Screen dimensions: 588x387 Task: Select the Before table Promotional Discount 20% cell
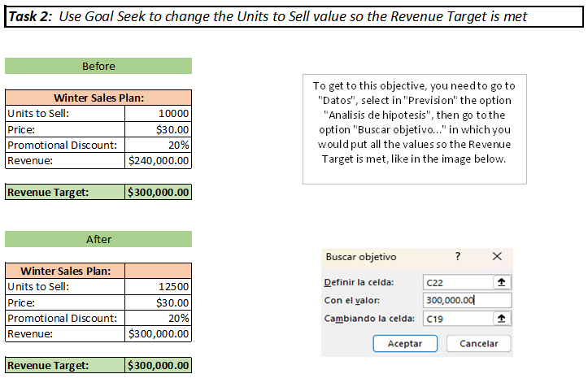158,145
